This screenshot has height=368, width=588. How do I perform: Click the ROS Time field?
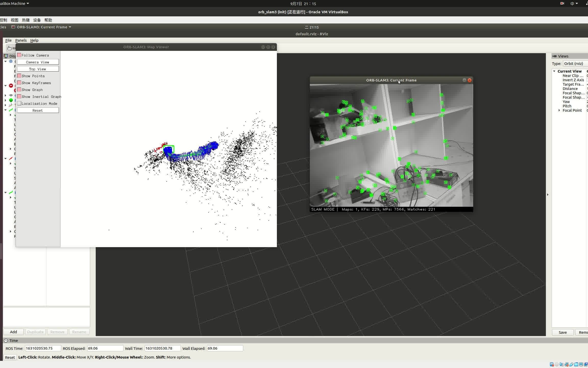tap(43, 348)
